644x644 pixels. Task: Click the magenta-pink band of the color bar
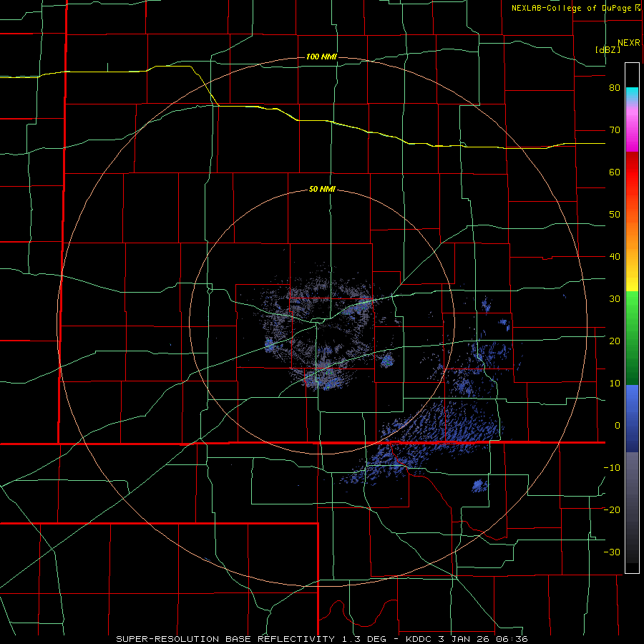(x=632, y=127)
